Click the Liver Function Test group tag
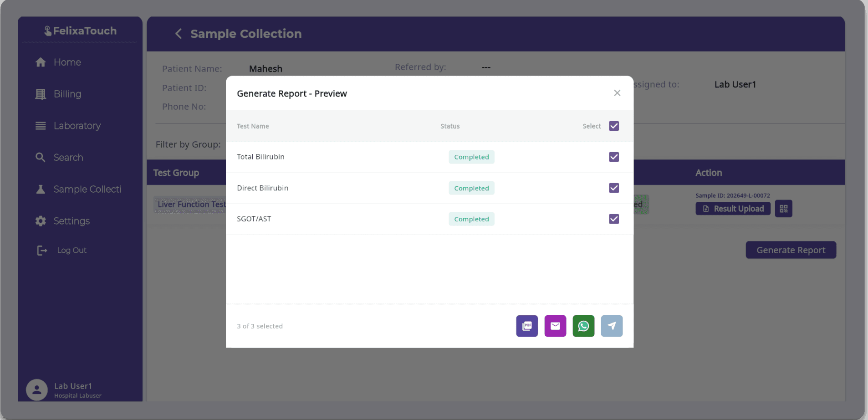 190,205
